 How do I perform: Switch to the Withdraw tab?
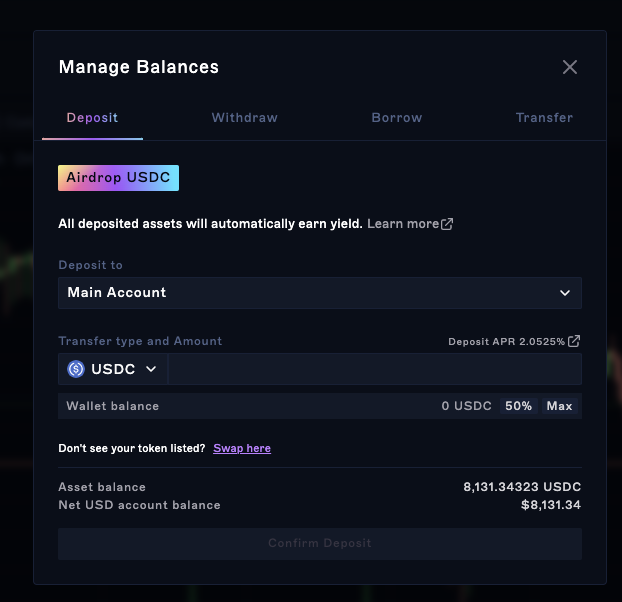point(244,117)
